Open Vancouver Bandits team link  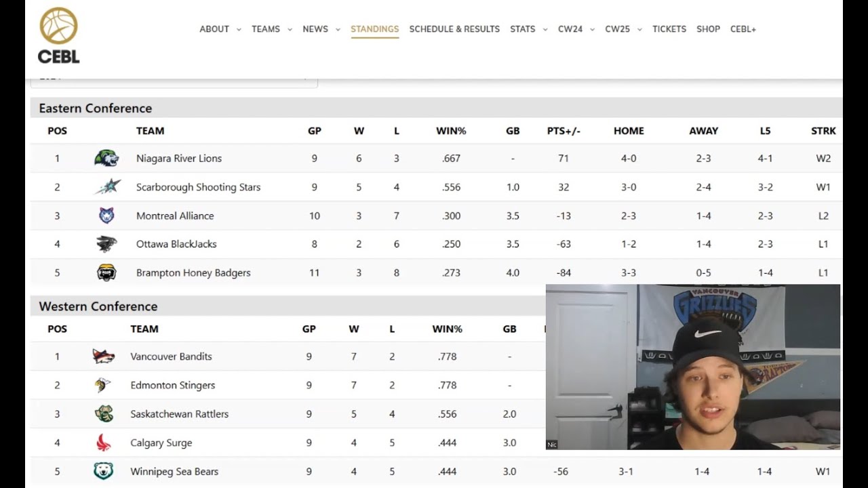tap(171, 357)
